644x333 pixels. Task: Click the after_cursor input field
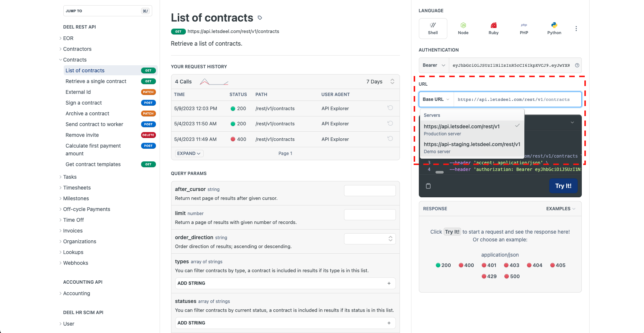pyautogui.click(x=370, y=191)
